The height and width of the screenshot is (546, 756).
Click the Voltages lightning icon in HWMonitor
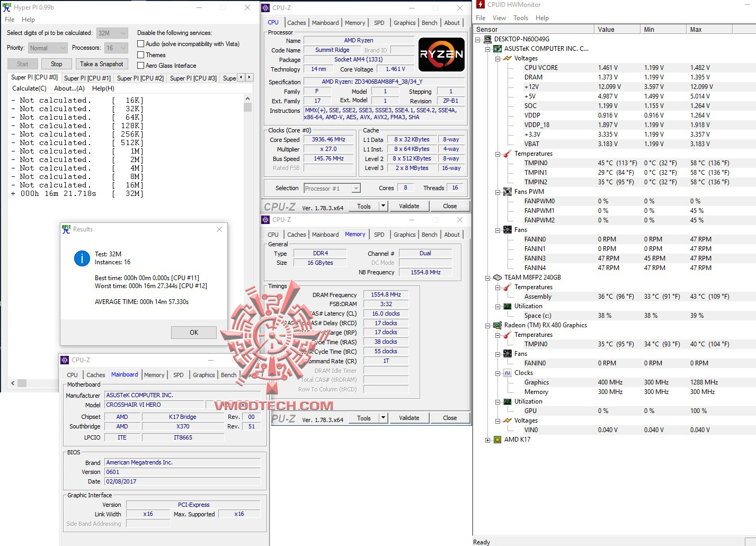(x=507, y=58)
